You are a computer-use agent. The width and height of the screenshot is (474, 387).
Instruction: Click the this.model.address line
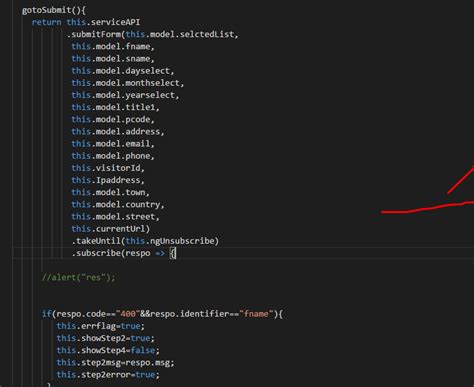point(118,132)
